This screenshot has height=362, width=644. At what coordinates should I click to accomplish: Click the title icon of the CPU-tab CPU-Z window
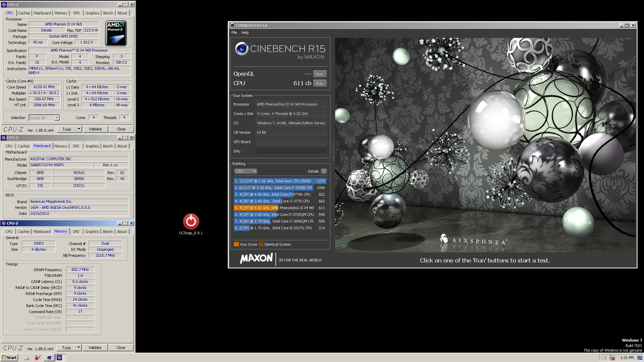point(4,5)
